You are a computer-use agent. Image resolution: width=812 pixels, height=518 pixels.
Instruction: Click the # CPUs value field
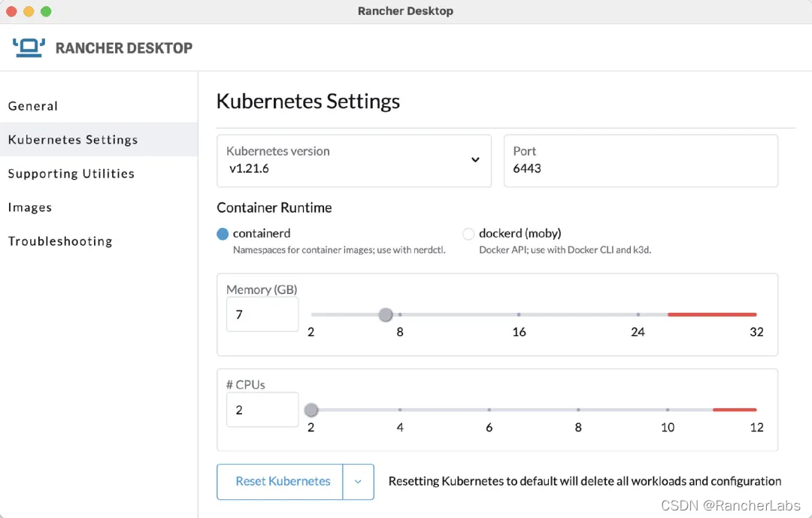pyautogui.click(x=262, y=410)
